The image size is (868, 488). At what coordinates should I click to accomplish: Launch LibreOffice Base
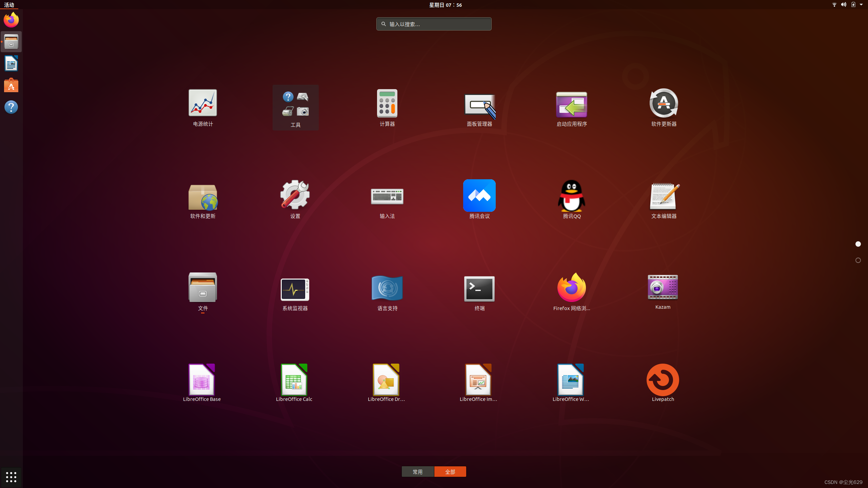click(202, 383)
